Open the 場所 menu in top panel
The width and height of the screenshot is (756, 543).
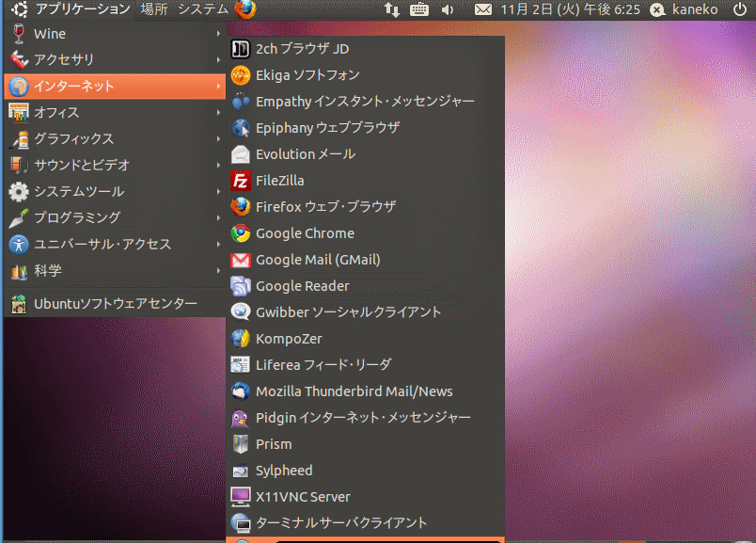[154, 9]
